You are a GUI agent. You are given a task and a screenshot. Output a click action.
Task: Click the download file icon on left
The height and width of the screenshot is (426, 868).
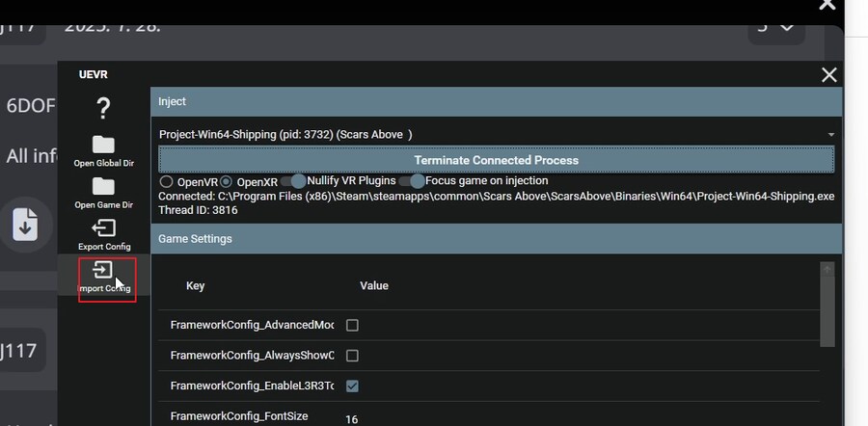(25, 224)
